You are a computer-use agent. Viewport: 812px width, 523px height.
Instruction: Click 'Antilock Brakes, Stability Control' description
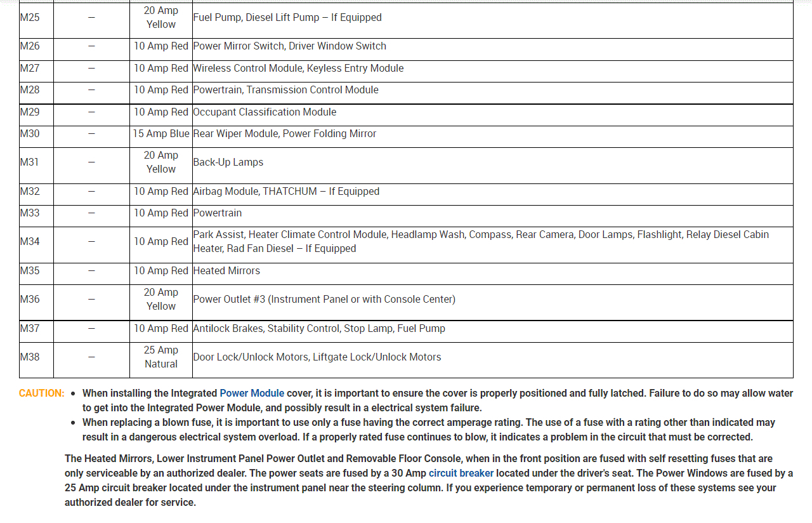(x=319, y=329)
